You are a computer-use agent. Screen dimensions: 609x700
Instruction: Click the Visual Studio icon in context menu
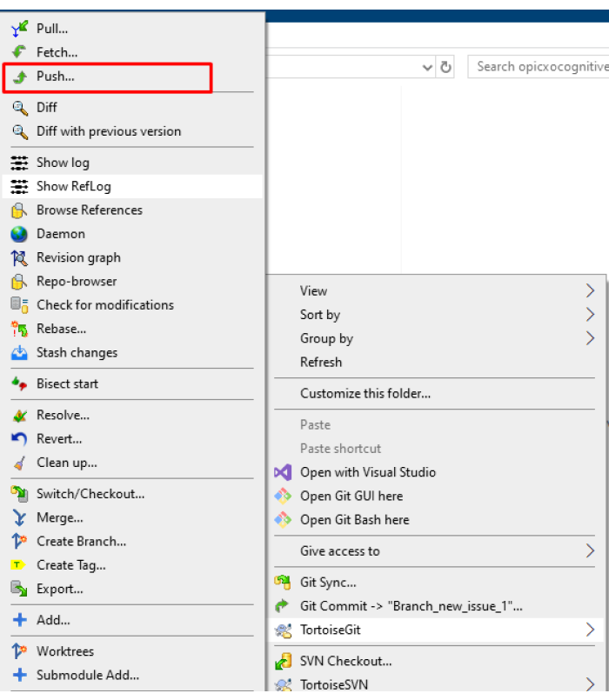pyautogui.click(x=283, y=472)
